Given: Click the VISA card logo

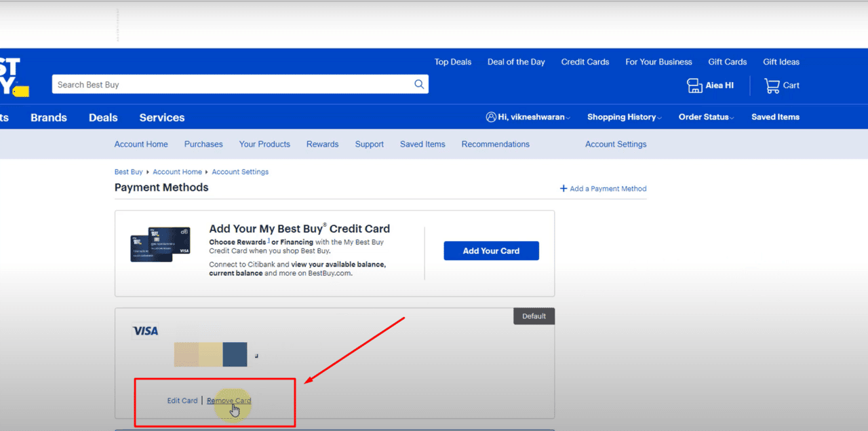Looking at the screenshot, I should tap(145, 331).
